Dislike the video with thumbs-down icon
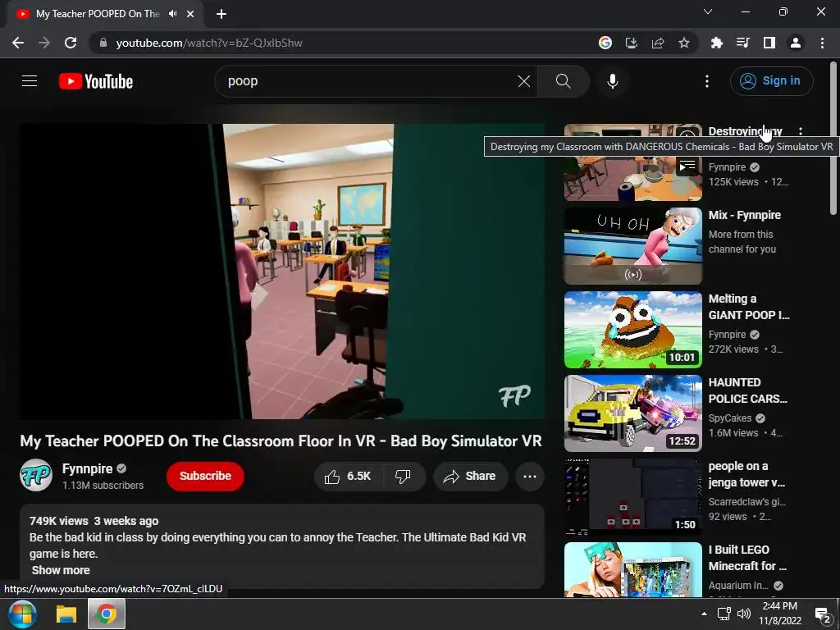 [403, 477]
